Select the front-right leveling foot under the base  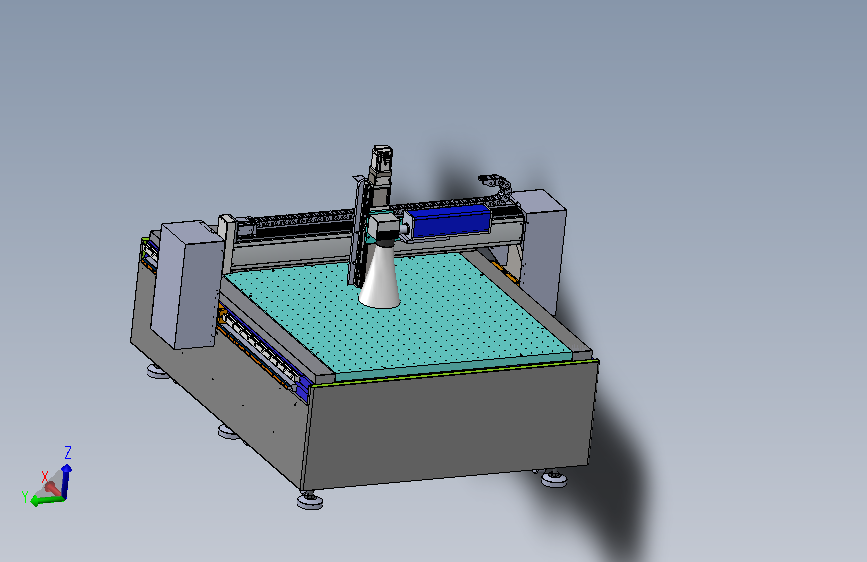tap(553, 478)
